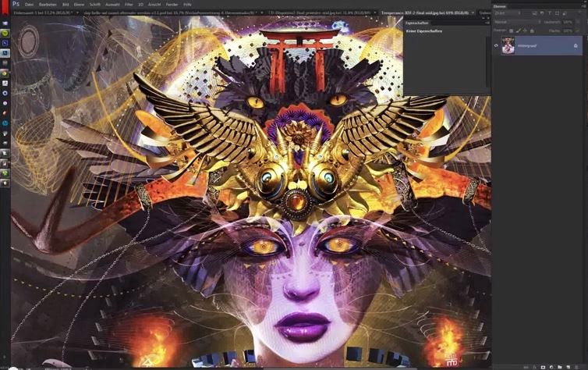
Task: Open the Bearbeiten menu
Action: pyautogui.click(x=48, y=5)
